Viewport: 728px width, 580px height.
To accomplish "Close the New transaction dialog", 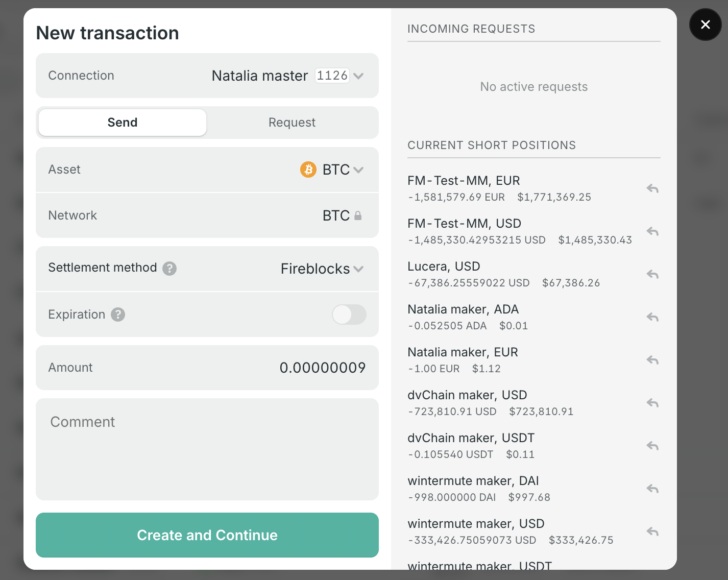I will [x=705, y=25].
